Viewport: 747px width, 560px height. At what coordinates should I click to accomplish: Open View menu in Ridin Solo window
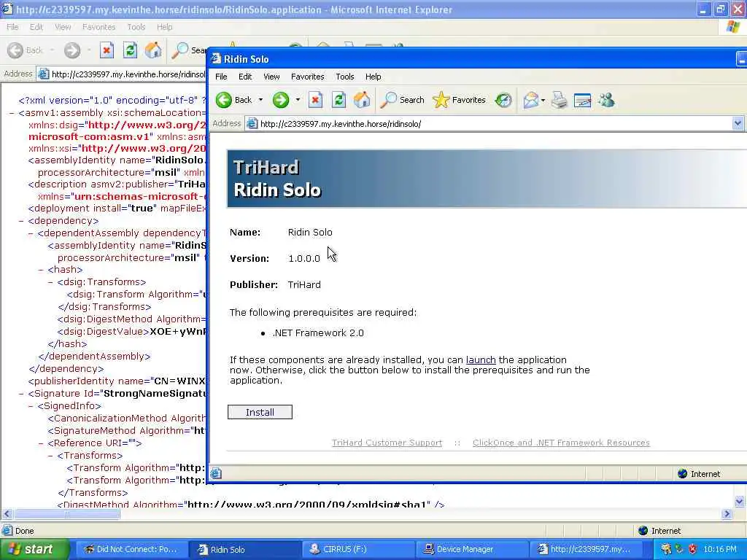271,77
